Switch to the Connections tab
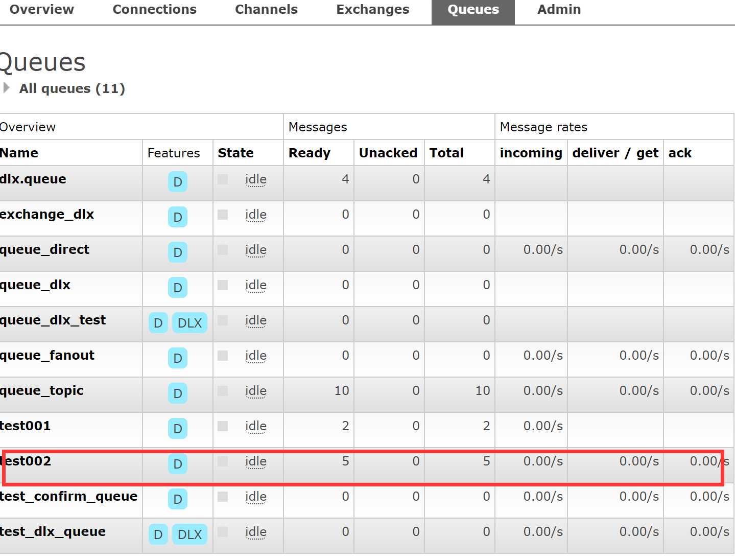The width and height of the screenshot is (735, 560). (x=154, y=10)
